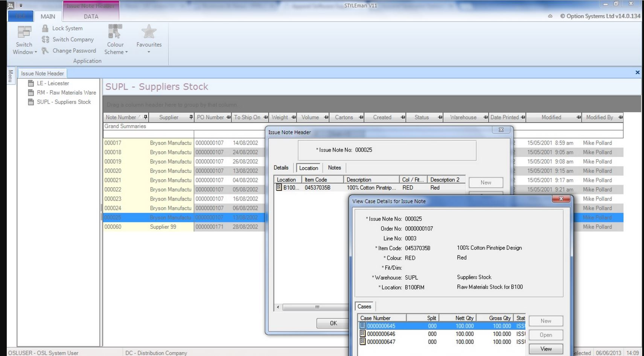Pin the Weight column
Image resolution: width=644 pixels, height=356 pixels.
click(294, 117)
